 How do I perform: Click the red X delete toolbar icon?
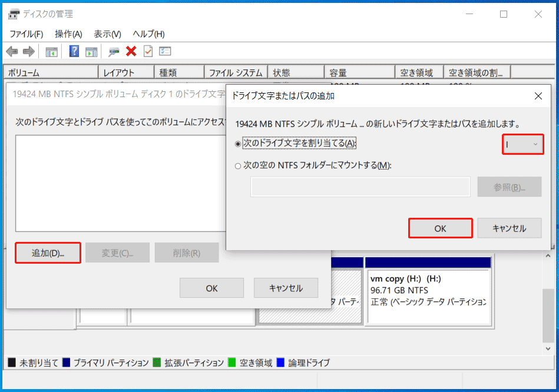click(131, 52)
